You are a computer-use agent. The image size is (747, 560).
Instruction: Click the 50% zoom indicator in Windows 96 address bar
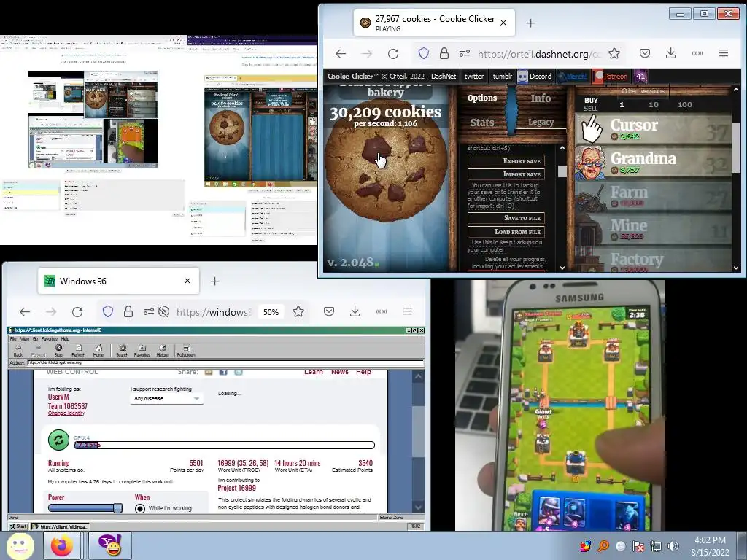coord(271,312)
